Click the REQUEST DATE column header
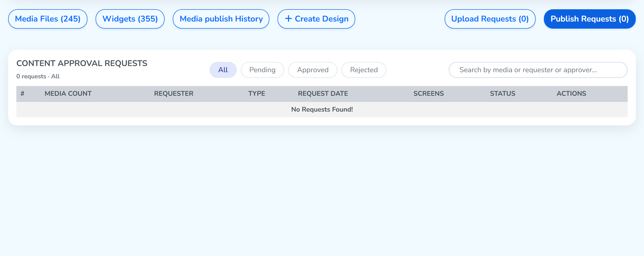This screenshot has height=256, width=644. pyautogui.click(x=323, y=94)
